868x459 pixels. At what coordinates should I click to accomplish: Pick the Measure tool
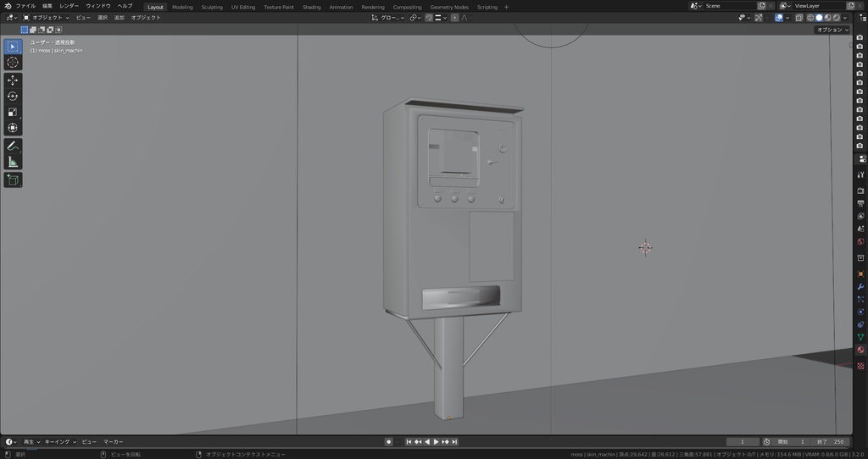coord(13,162)
